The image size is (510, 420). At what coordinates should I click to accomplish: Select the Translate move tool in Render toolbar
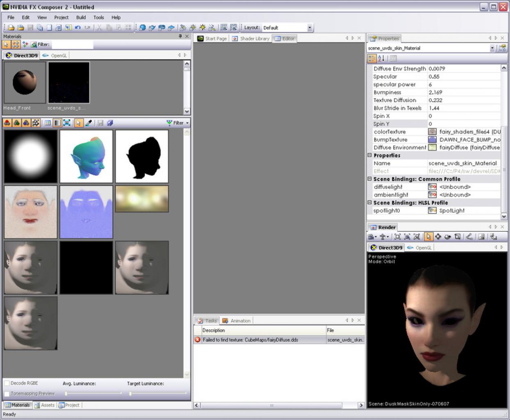[438, 237]
